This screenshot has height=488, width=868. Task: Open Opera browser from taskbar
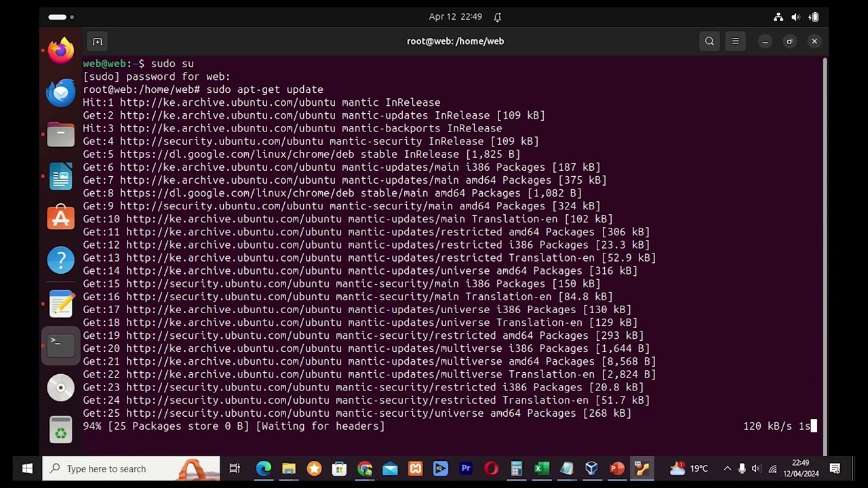[491, 468]
